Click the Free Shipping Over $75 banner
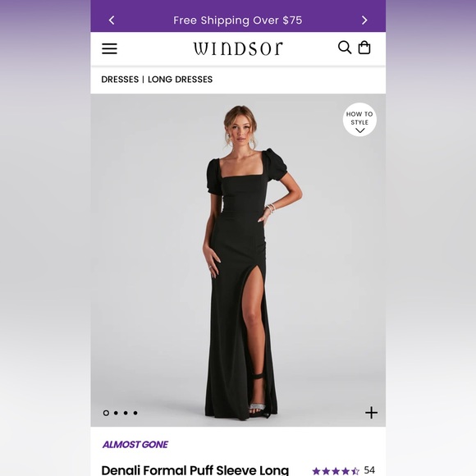This screenshot has height=476, width=476. coord(238,21)
